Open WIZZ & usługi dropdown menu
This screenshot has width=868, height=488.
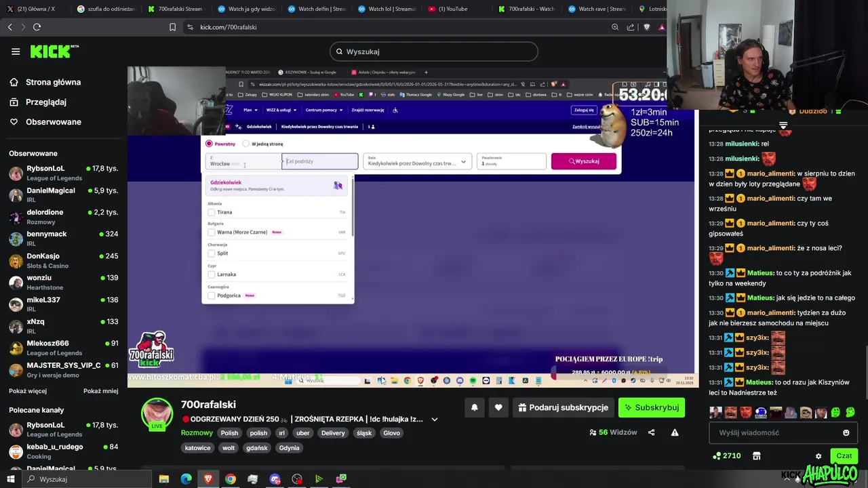pos(281,110)
